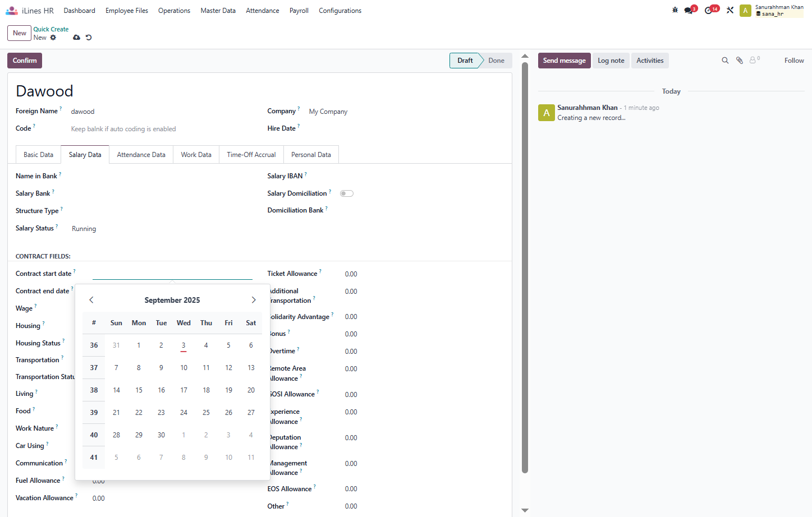The height and width of the screenshot is (517, 812).
Task: Toggle the Salary Domiciliation switch
Action: [347, 193]
